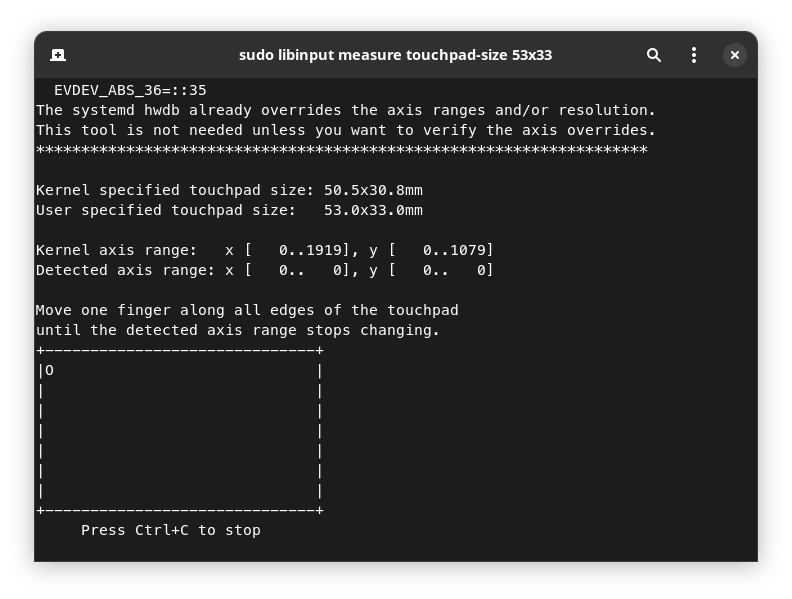Click the user specified touchpad size line
The image size is (792, 599).
(x=229, y=210)
